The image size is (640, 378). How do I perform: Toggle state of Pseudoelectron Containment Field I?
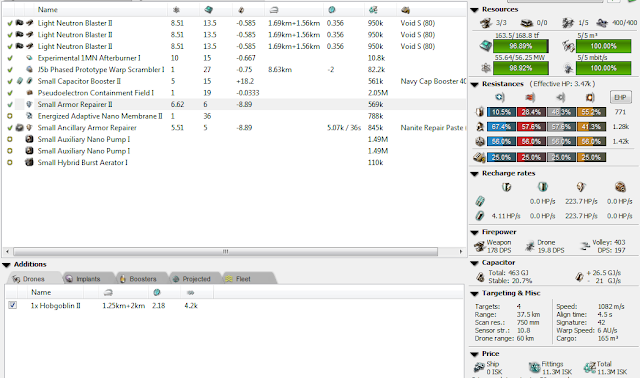10,93
